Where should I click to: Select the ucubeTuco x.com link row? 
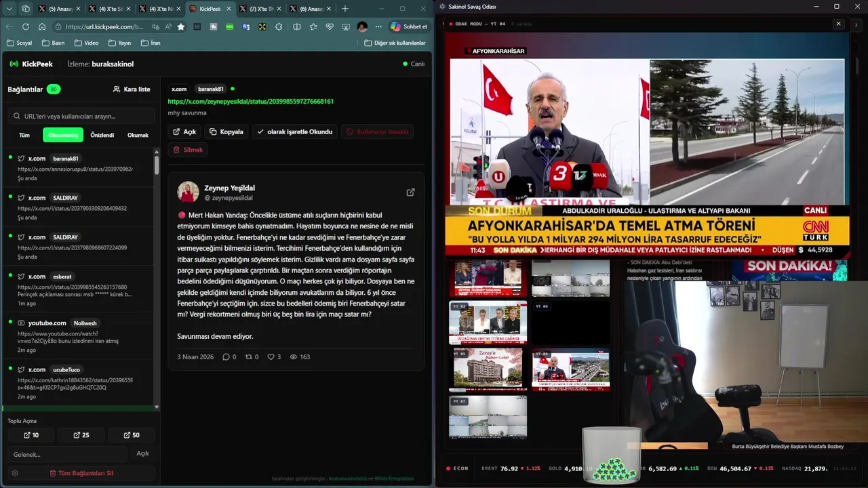(x=78, y=382)
